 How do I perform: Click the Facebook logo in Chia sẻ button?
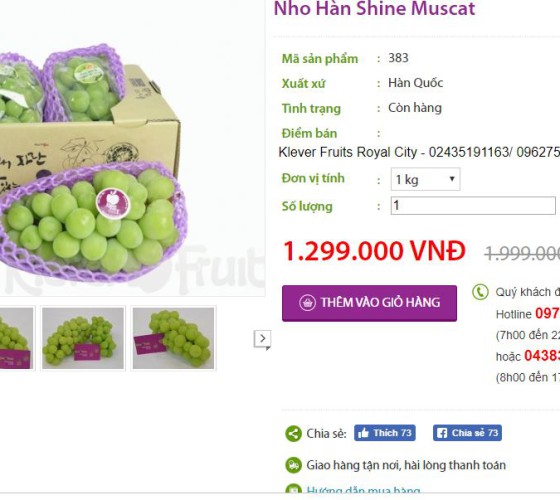click(442, 433)
